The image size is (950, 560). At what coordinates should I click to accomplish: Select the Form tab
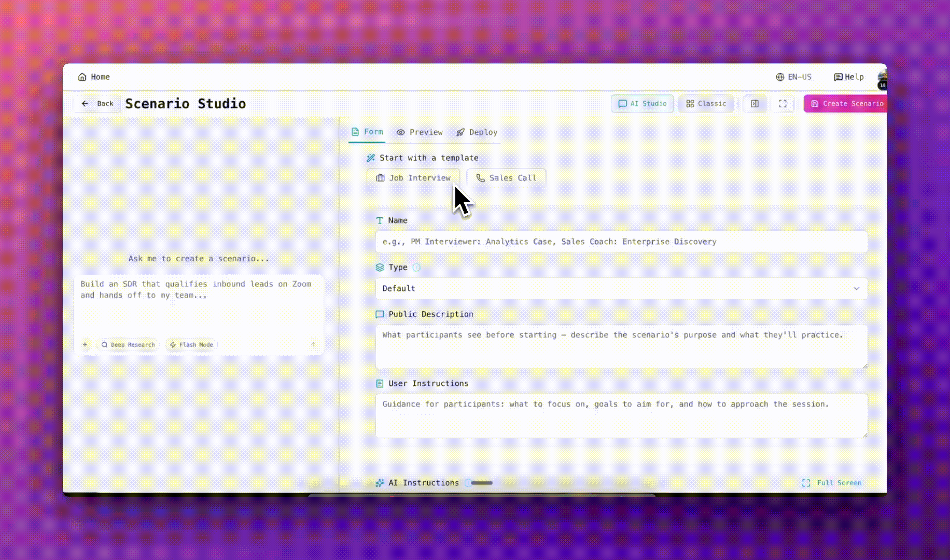tap(367, 132)
